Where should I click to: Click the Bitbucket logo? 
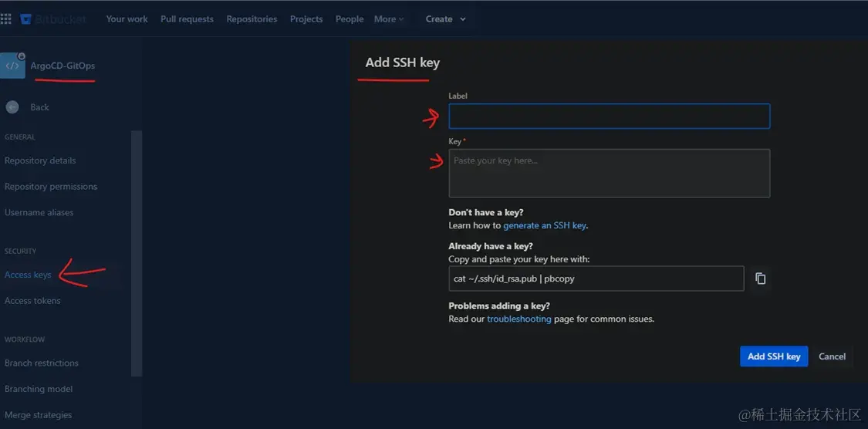[x=53, y=19]
